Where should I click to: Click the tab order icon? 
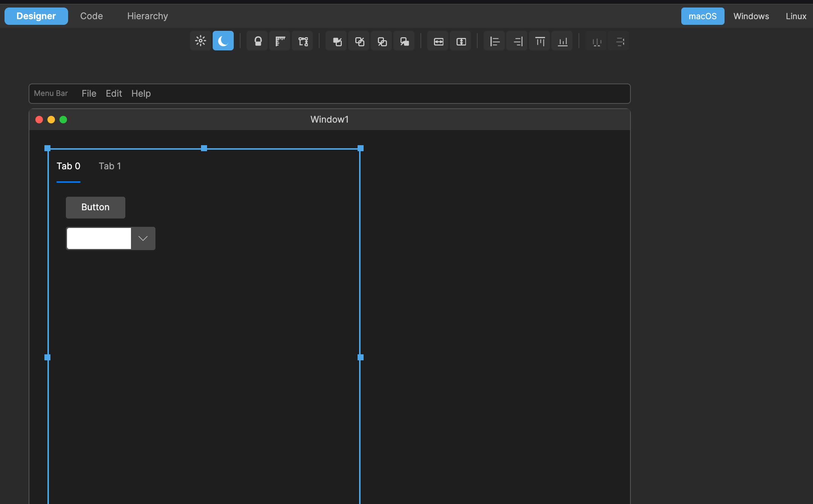(303, 41)
